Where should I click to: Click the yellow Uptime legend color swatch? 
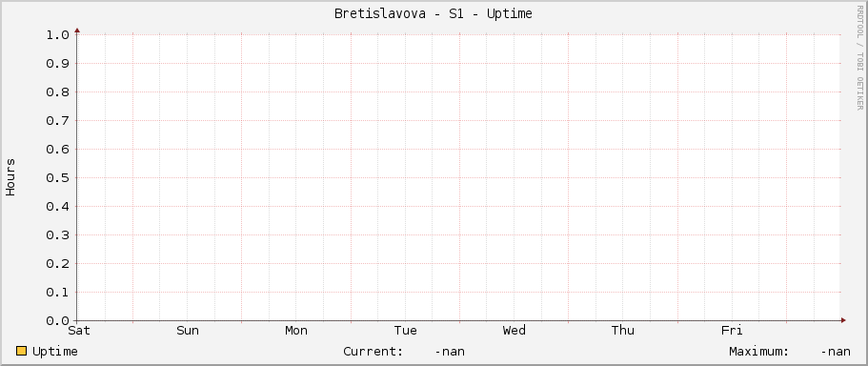(x=22, y=351)
